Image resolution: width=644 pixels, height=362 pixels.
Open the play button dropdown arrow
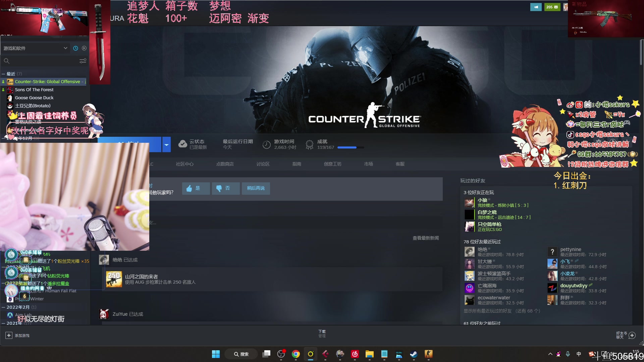coord(166,145)
